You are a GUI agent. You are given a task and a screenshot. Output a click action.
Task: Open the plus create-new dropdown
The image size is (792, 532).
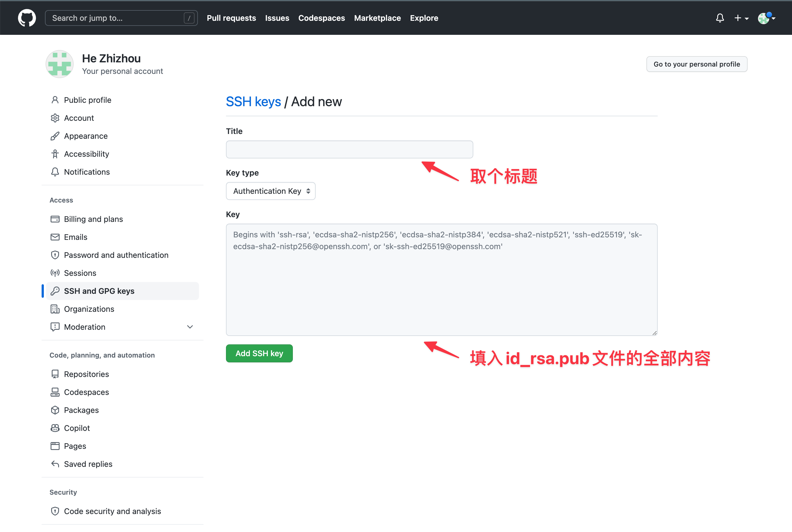coord(741,18)
